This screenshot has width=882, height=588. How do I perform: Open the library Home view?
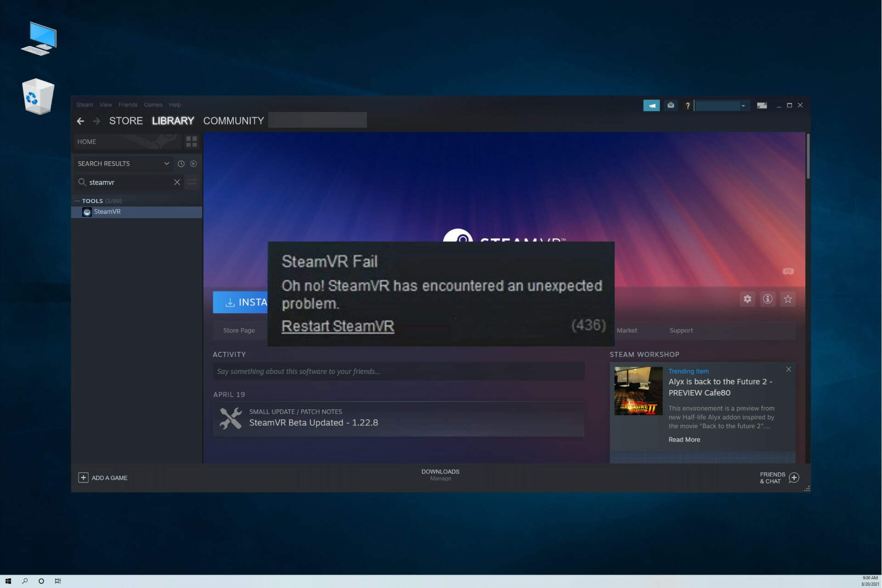point(128,141)
